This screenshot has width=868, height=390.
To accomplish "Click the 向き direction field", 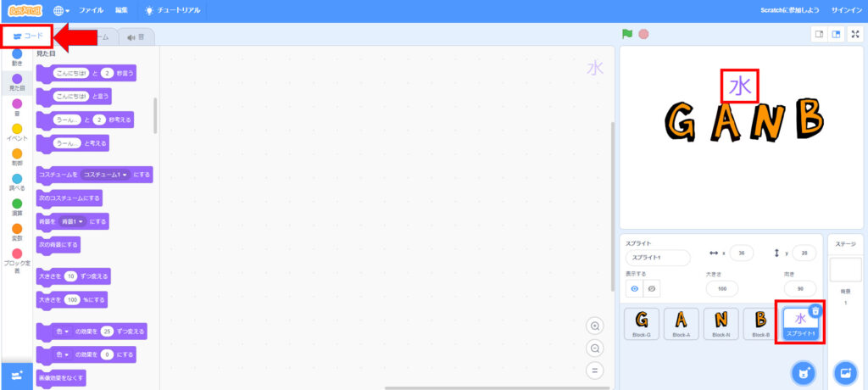I will click(800, 288).
